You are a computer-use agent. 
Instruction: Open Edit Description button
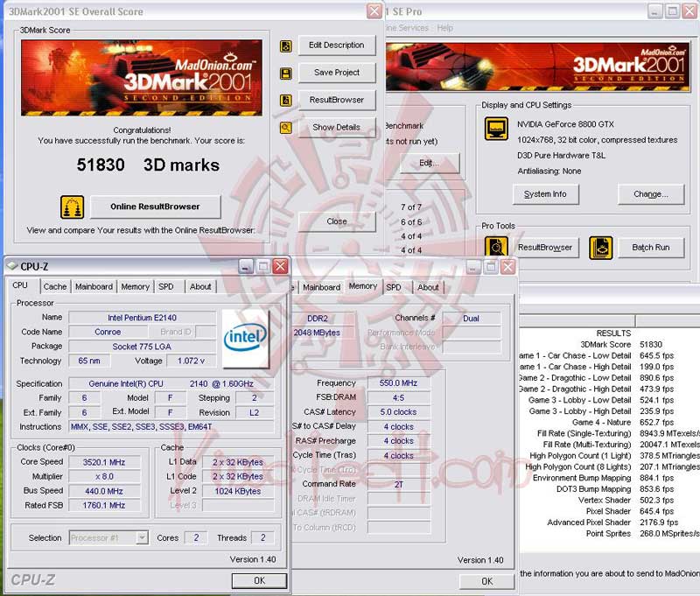pos(337,46)
